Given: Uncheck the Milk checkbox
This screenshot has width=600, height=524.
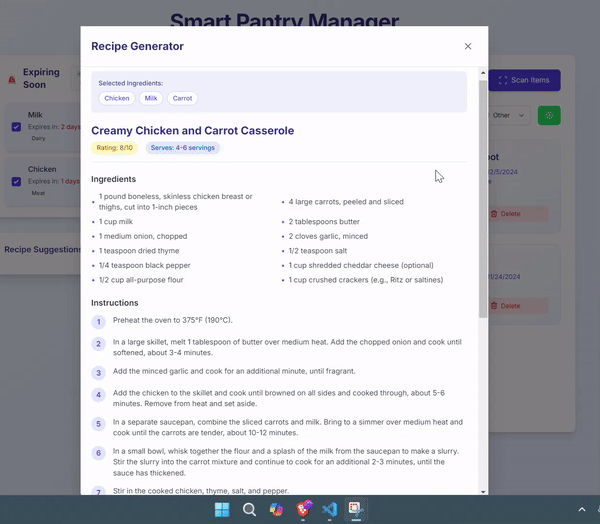Looking at the screenshot, I should (x=16, y=127).
